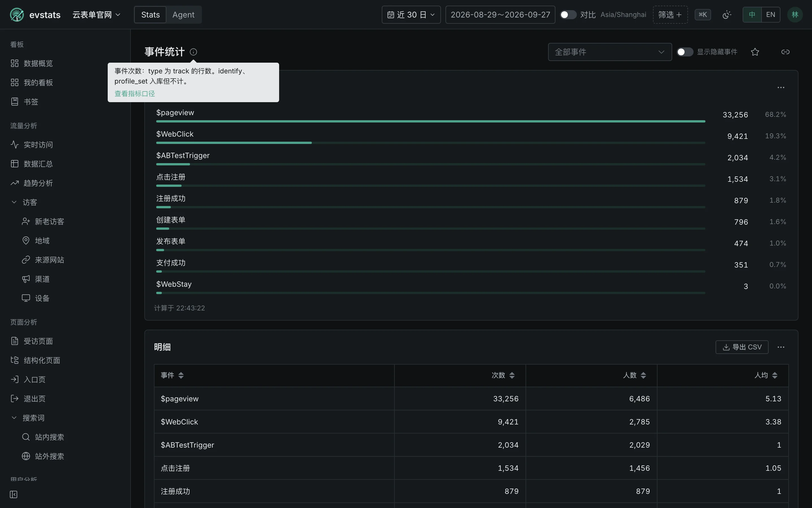Click the evstats logo icon
The height and width of the screenshot is (508, 812).
(17, 15)
